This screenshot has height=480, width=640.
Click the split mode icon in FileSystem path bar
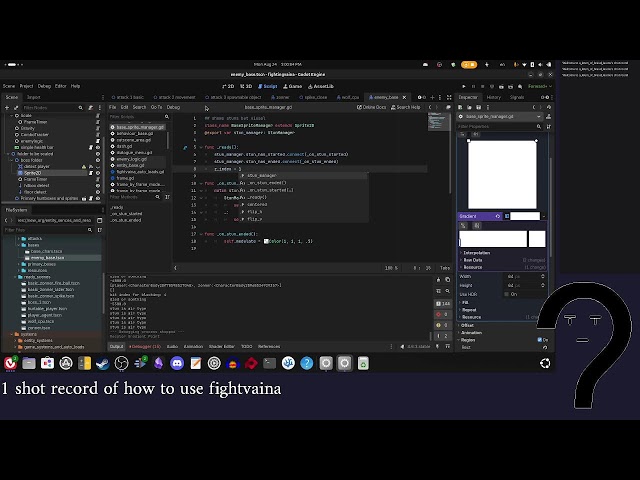click(x=99, y=220)
